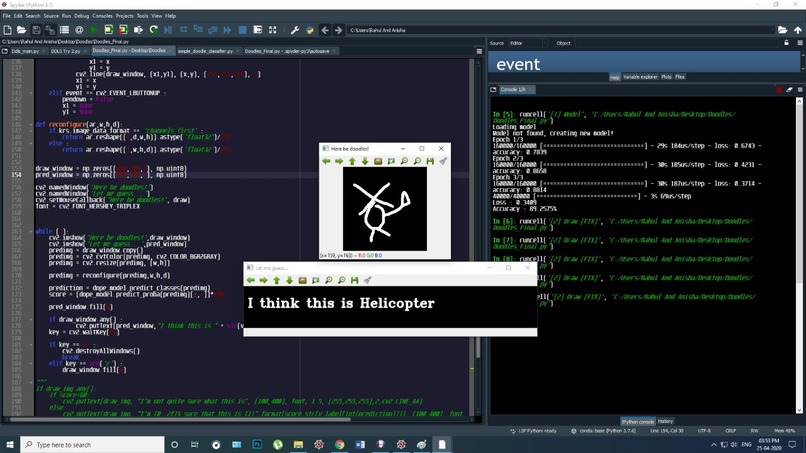The width and height of the screenshot is (806, 453).
Task: Click Windows search box in taskbar
Action: [x=93, y=444]
